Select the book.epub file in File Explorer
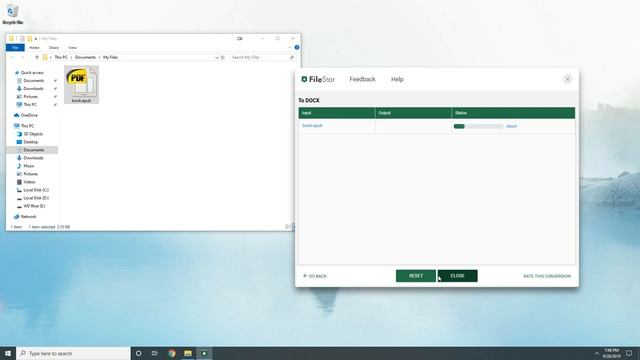This screenshot has width=640, height=360. point(81,84)
